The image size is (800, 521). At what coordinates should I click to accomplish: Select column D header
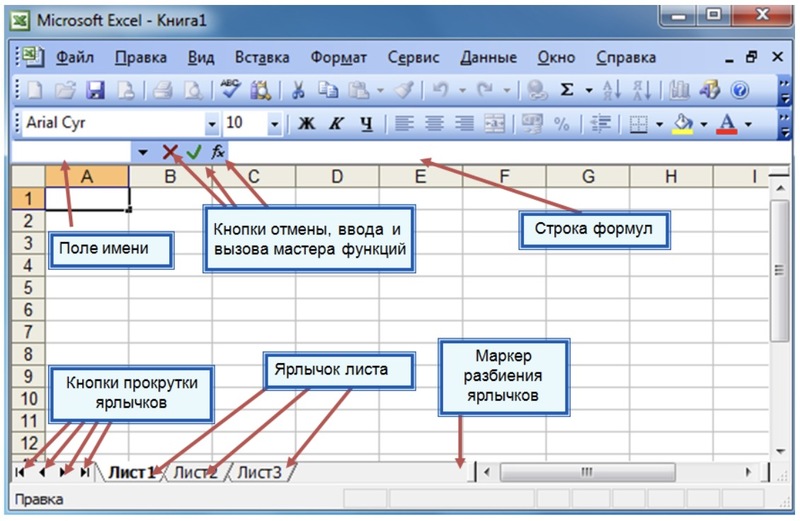(x=337, y=177)
